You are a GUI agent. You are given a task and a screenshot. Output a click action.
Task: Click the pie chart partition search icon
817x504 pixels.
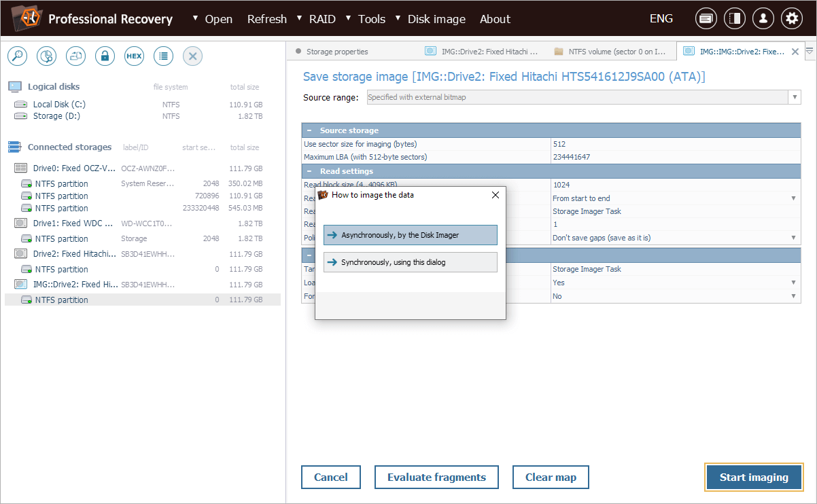pos(46,56)
